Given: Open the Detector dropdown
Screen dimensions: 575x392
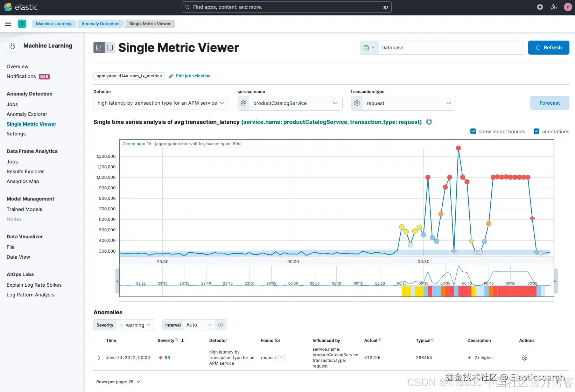Looking at the screenshot, I should coord(161,103).
